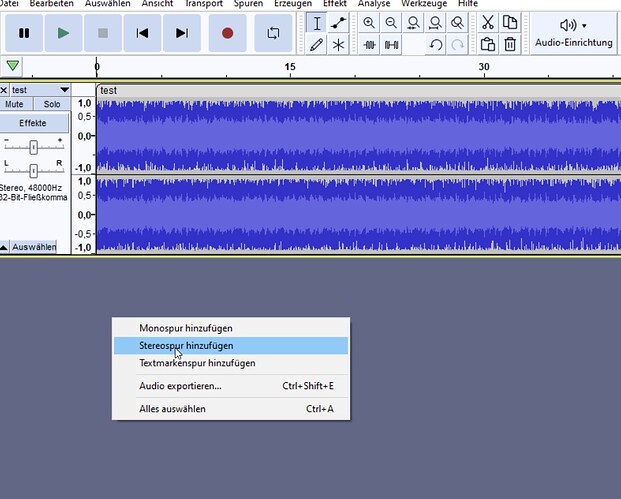The height and width of the screenshot is (499, 621).
Task: Open the Auswählen menu in the menu bar
Action: click(107, 4)
